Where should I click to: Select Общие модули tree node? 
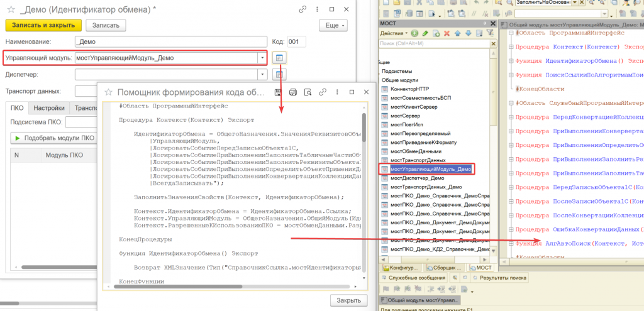coord(400,80)
